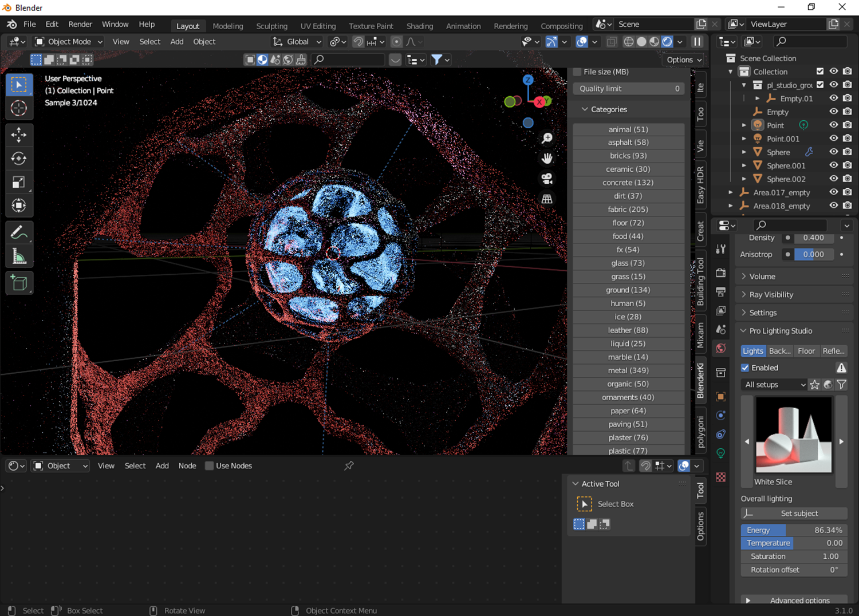Click the pin icon in node editor
The height and width of the screenshot is (616, 859).
(349, 465)
